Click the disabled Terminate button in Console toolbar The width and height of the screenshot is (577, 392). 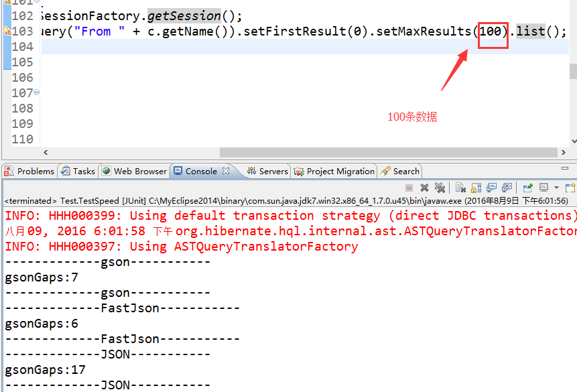409,188
